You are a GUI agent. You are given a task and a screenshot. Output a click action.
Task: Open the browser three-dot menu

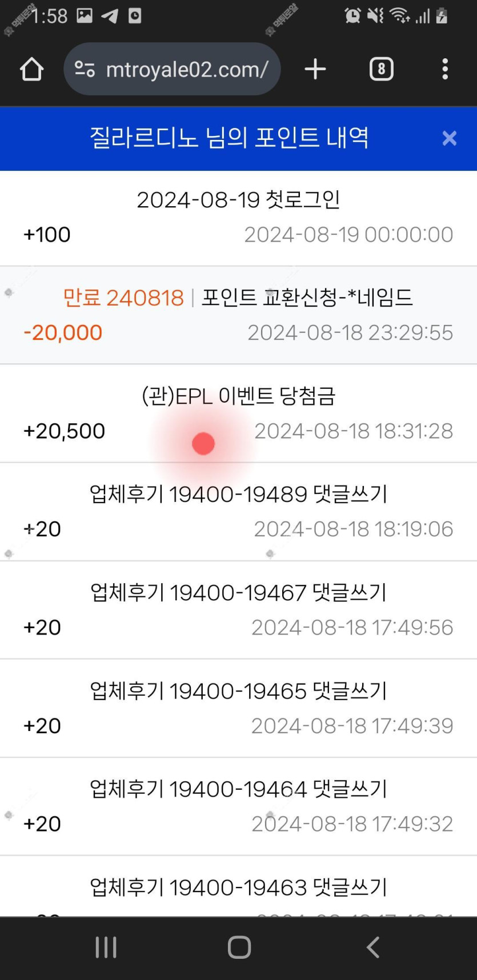pos(444,70)
